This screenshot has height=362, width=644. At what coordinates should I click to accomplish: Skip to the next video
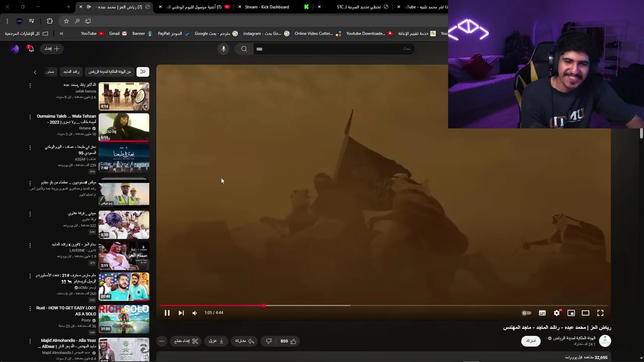[181, 313]
